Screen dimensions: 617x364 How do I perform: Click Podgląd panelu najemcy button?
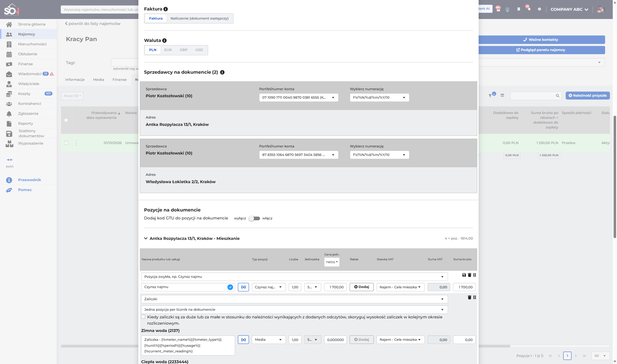click(x=540, y=50)
